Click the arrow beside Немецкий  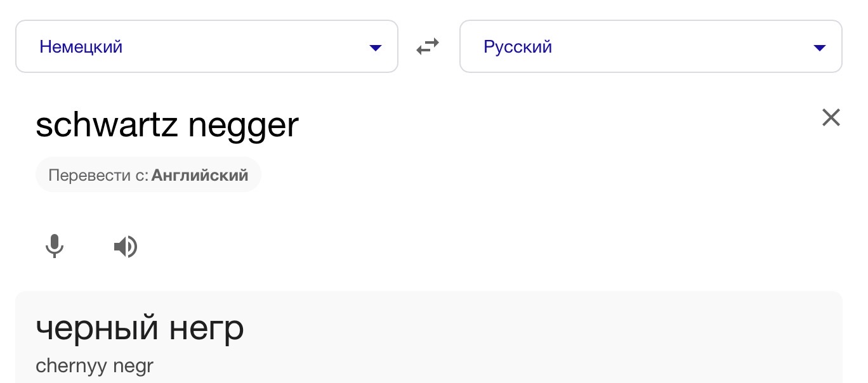[x=375, y=48]
